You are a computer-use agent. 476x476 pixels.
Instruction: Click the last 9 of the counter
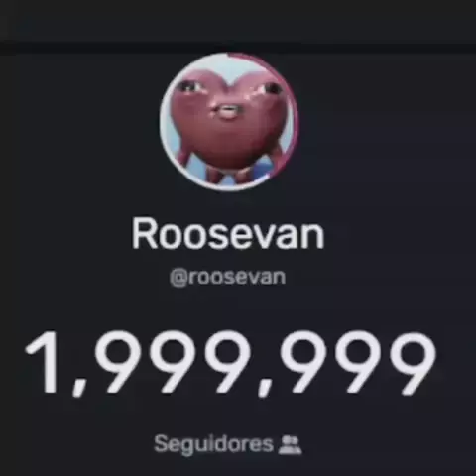click(413, 363)
